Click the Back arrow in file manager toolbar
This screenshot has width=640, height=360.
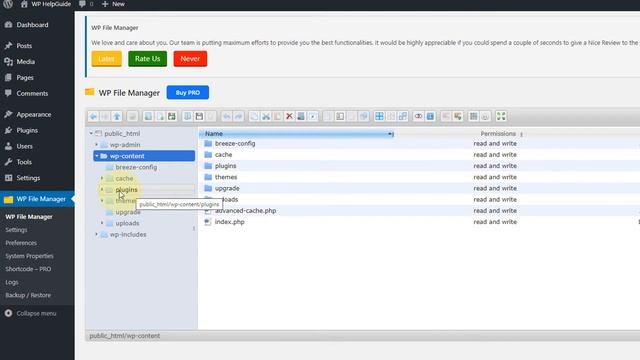(x=93, y=116)
